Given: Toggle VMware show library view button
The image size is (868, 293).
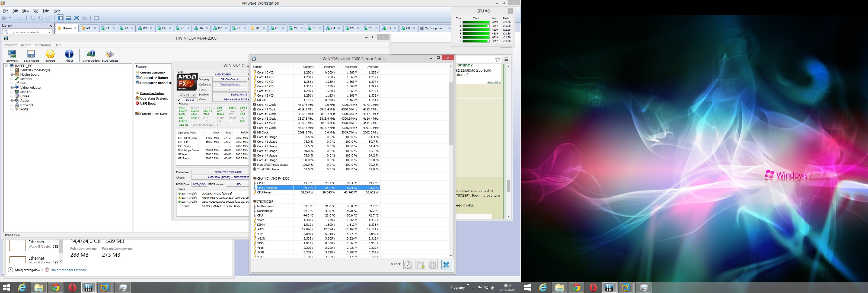Looking at the screenshot, I should click(60, 18).
